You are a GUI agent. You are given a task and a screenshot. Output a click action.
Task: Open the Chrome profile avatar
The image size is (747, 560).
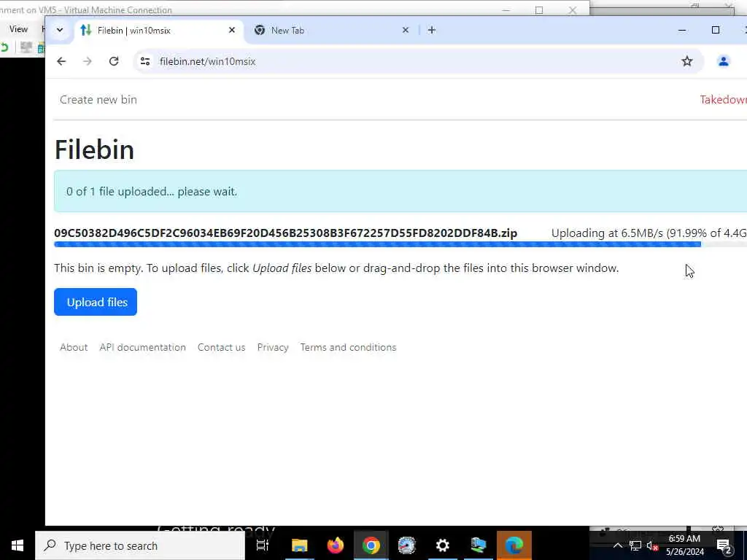point(723,61)
